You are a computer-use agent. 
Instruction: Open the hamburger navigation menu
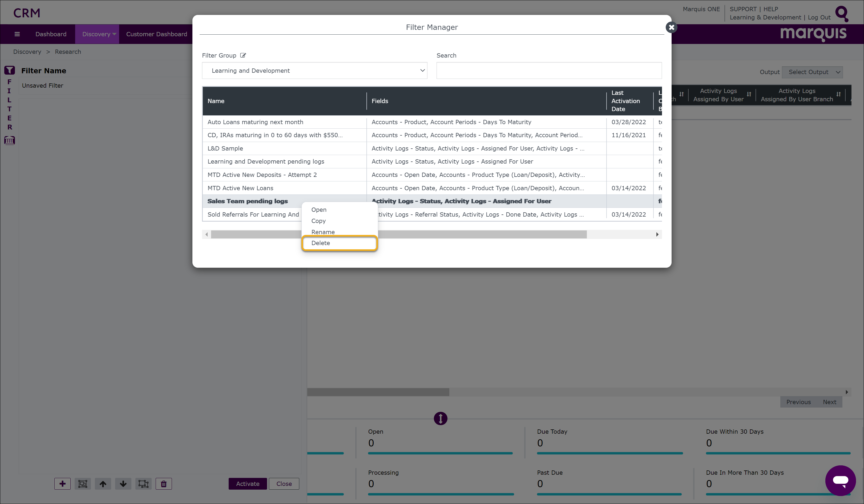tap(17, 34)
